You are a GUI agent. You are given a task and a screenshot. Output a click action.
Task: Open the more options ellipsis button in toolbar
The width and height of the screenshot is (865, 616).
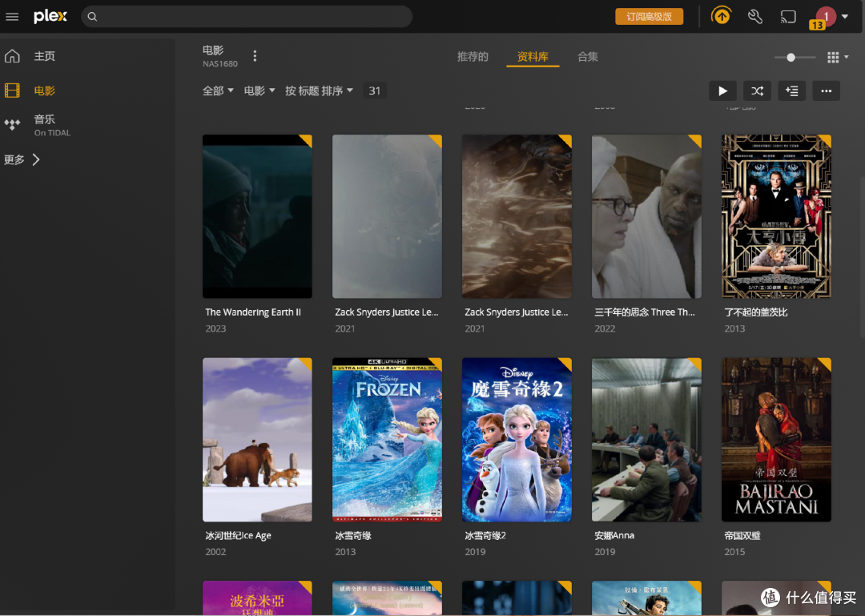tap(826, 91)
